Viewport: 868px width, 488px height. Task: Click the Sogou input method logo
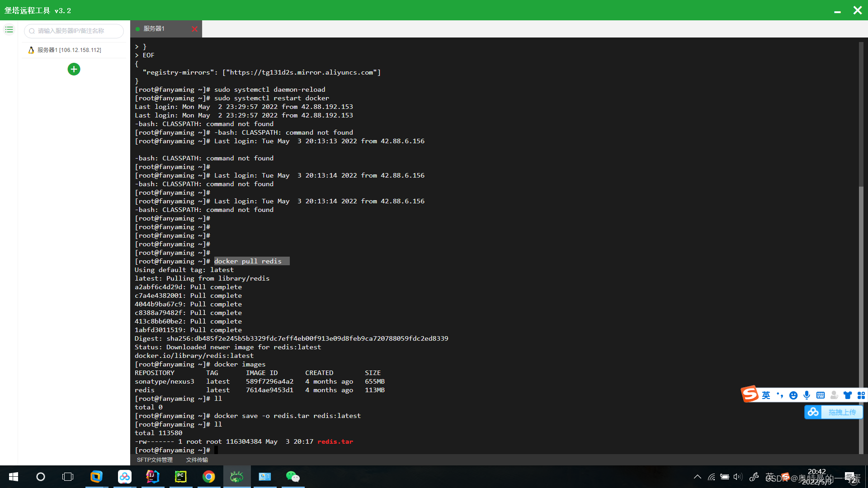tap(750, 394)
